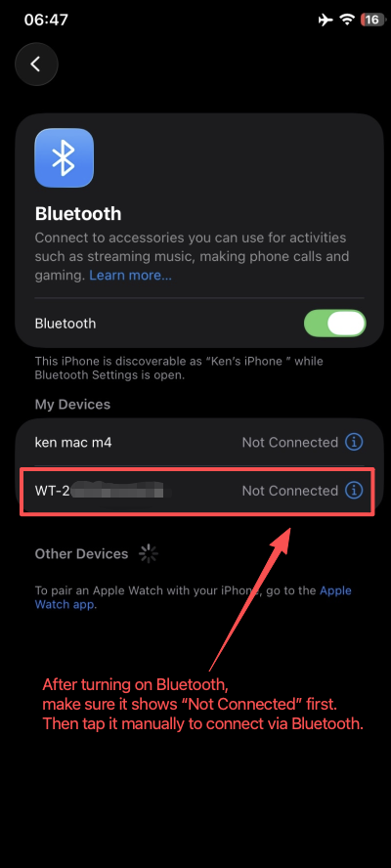Tap the Other Devices section header
The height and width of the screenshot is (868, 391).
(x=81, y=553)
